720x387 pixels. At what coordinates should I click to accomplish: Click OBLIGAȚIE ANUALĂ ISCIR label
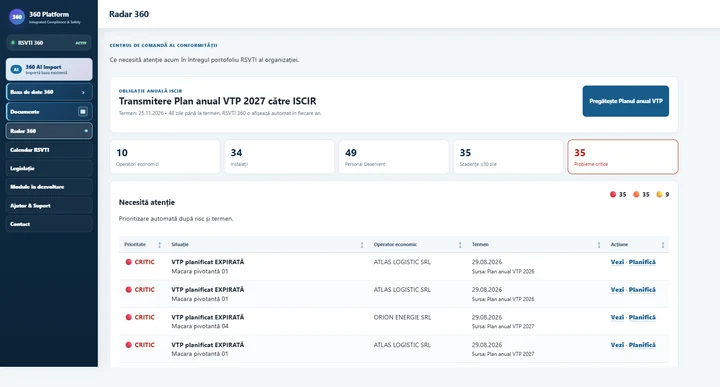[150, 91]
